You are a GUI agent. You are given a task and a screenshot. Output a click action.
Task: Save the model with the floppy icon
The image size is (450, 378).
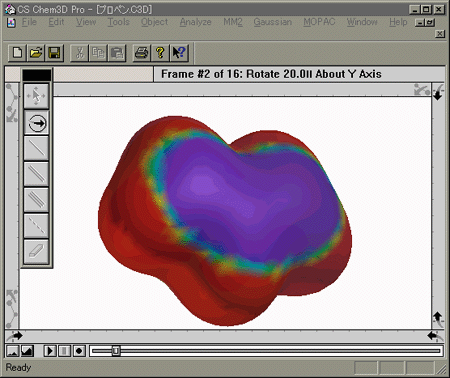point(54,53)
